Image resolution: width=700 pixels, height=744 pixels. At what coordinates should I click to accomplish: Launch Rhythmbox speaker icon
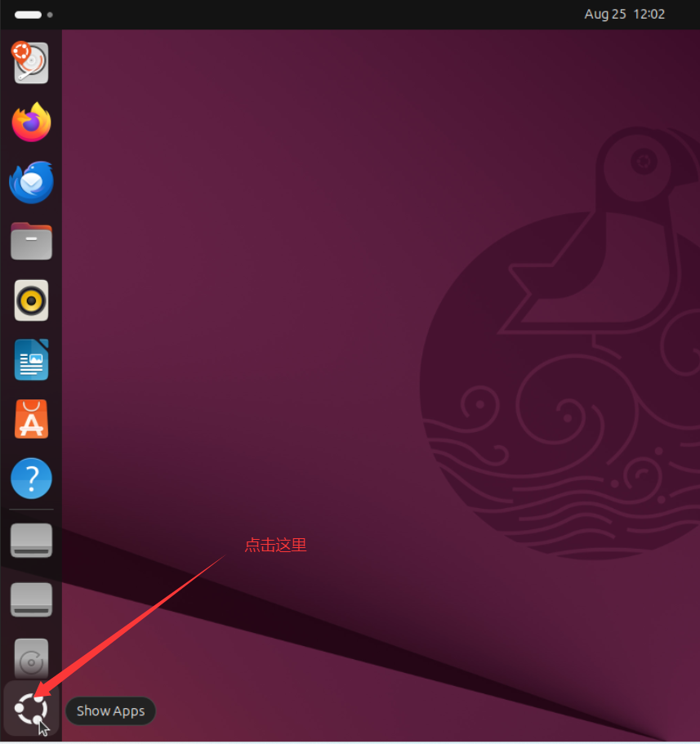[x=31, y=301]
